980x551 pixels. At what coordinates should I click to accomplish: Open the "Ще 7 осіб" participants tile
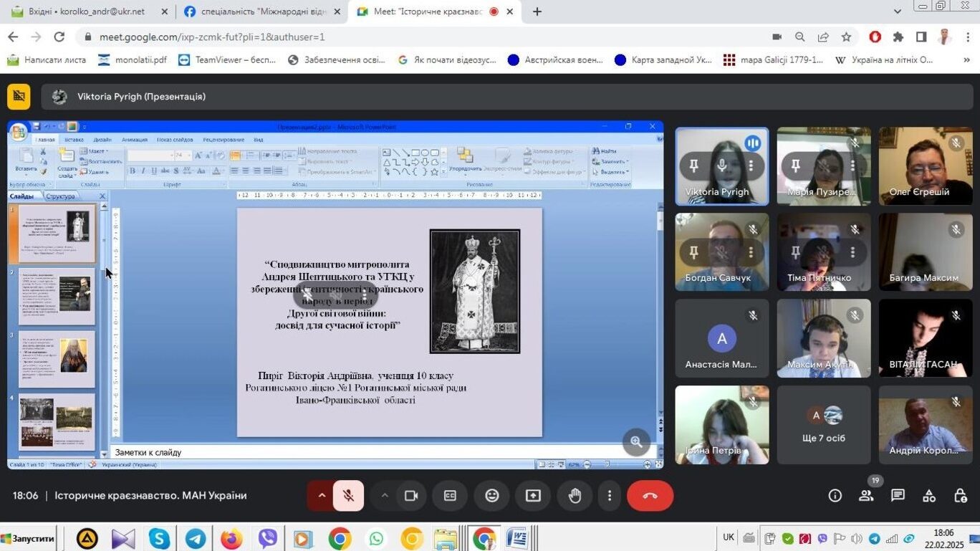(823, 425)
